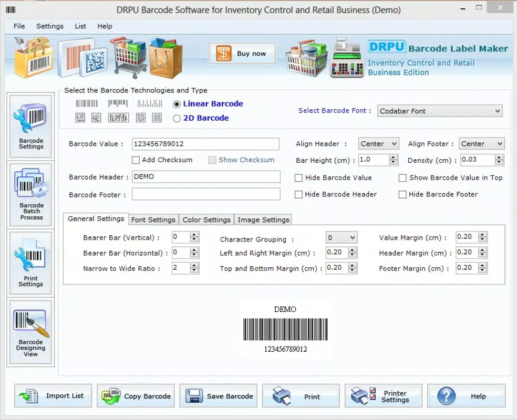
Task: Open the Help menu
Action: [105, 26]
